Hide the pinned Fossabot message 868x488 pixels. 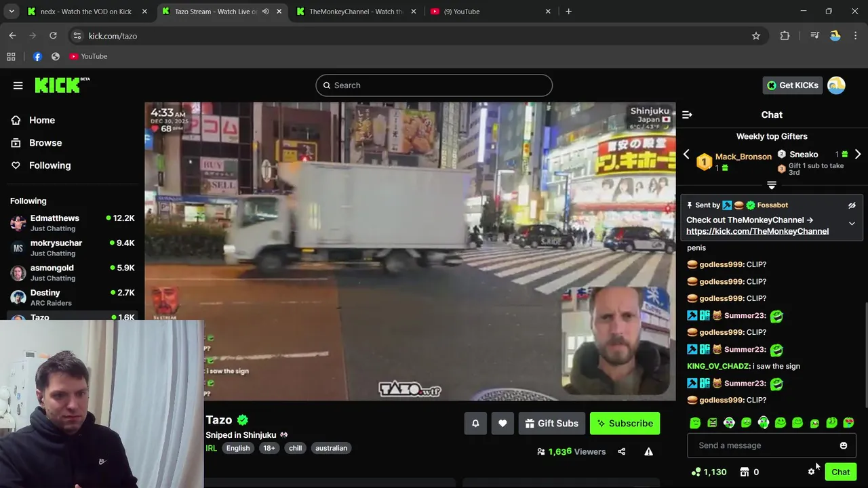click(852, 205)
